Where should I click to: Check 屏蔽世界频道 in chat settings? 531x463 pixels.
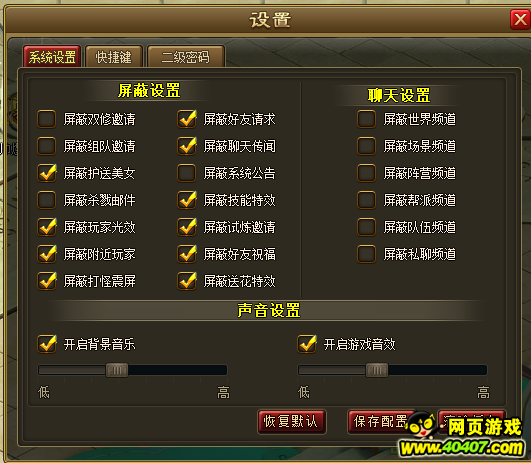[366, 119]
